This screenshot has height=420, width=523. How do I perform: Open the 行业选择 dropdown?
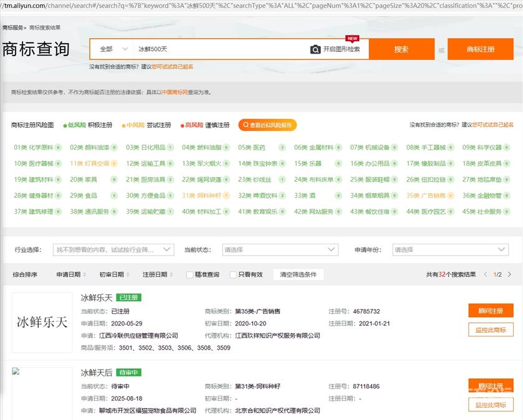(113, 250)
